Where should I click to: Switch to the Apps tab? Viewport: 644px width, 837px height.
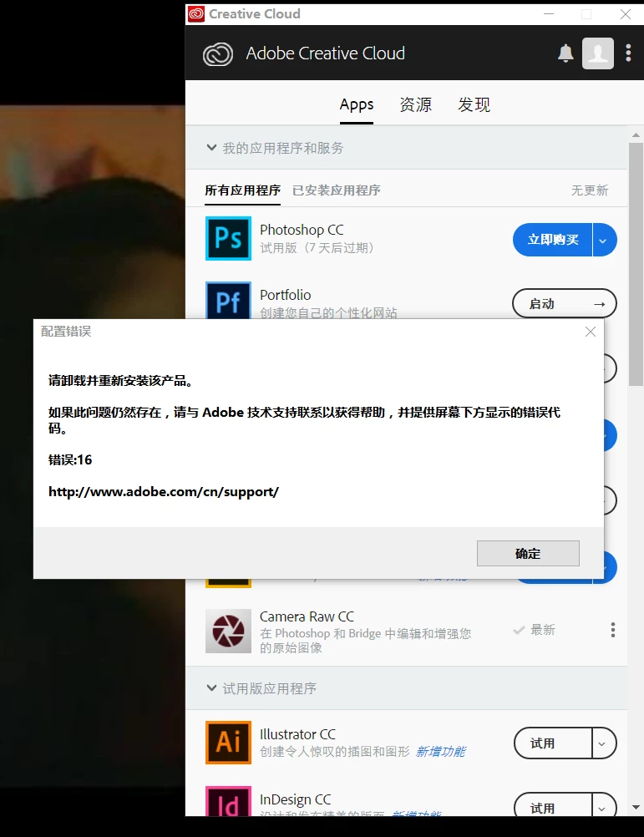tap(357, 104)
